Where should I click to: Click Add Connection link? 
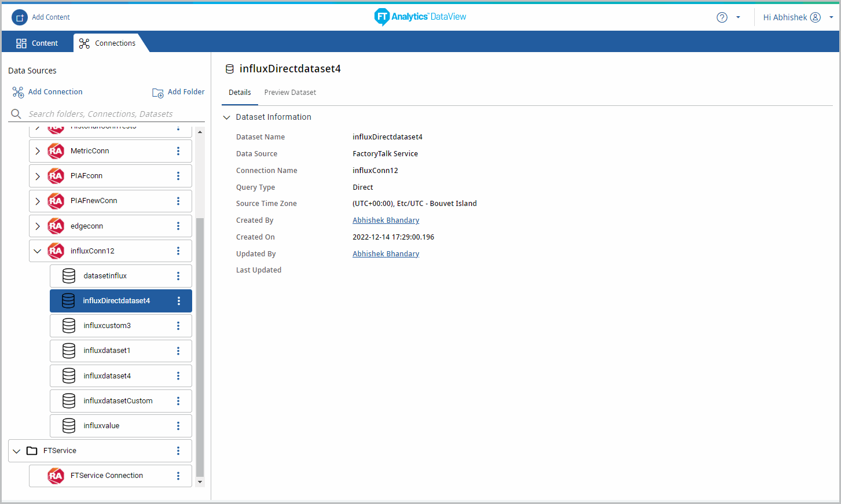55,92
